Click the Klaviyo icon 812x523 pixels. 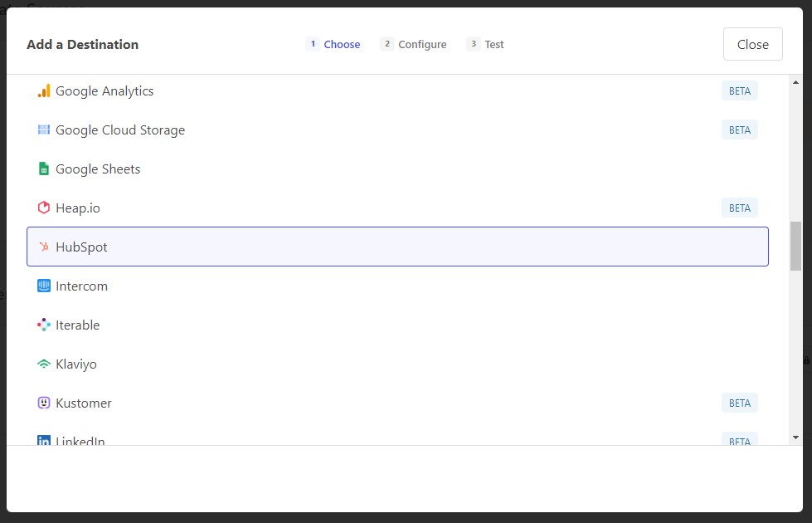43,364
